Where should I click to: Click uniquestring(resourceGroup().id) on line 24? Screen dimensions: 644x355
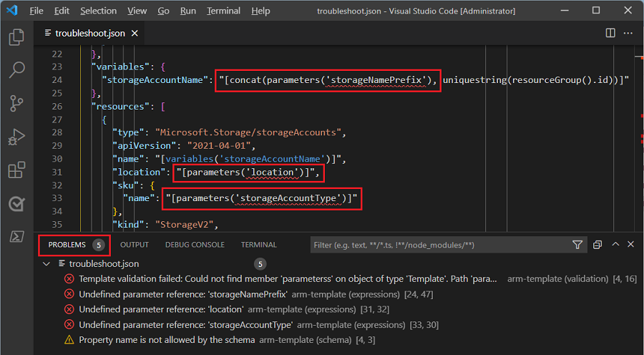coord(530,79)
